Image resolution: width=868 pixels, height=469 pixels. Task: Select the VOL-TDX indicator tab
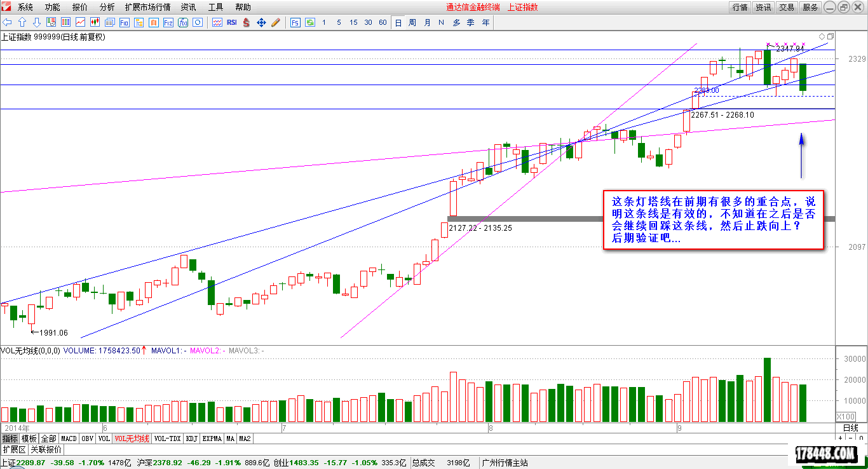pyautogui.click(x=168, y=438)
